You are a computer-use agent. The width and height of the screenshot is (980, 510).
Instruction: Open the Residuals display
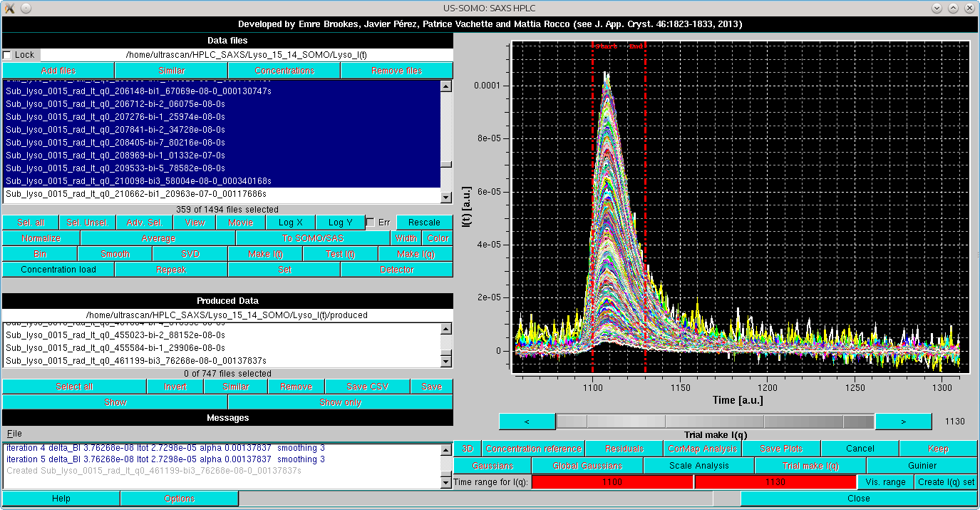coord(623,449)
